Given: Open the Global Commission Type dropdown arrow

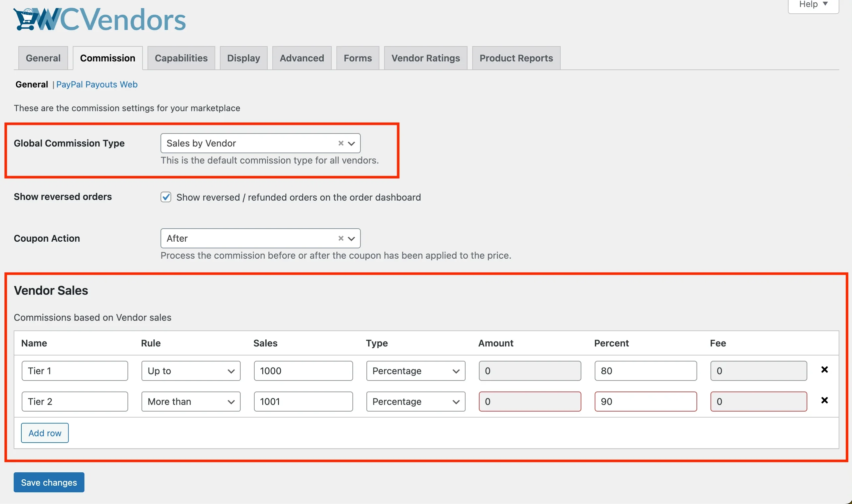Looking at the screenshot, I should pos(351,143).
